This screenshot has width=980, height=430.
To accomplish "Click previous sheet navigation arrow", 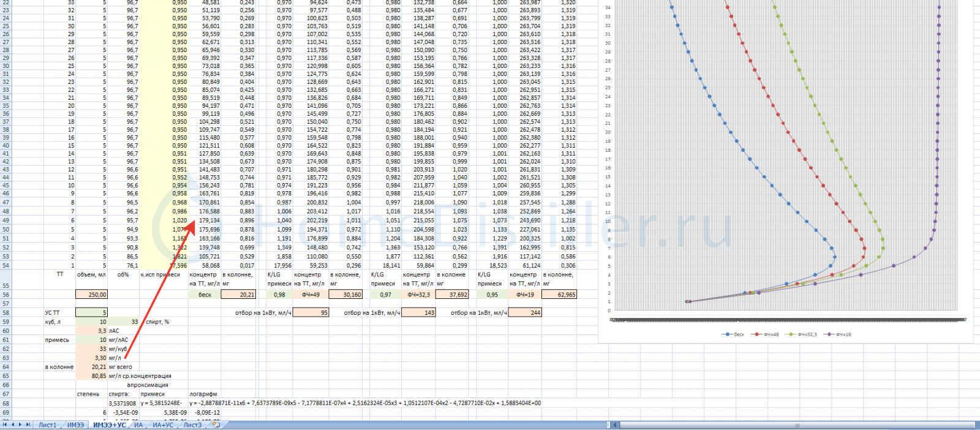I will (12, 424).
